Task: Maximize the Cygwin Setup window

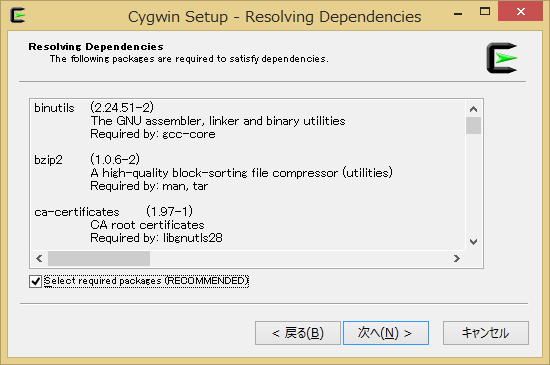Action: 485,12
